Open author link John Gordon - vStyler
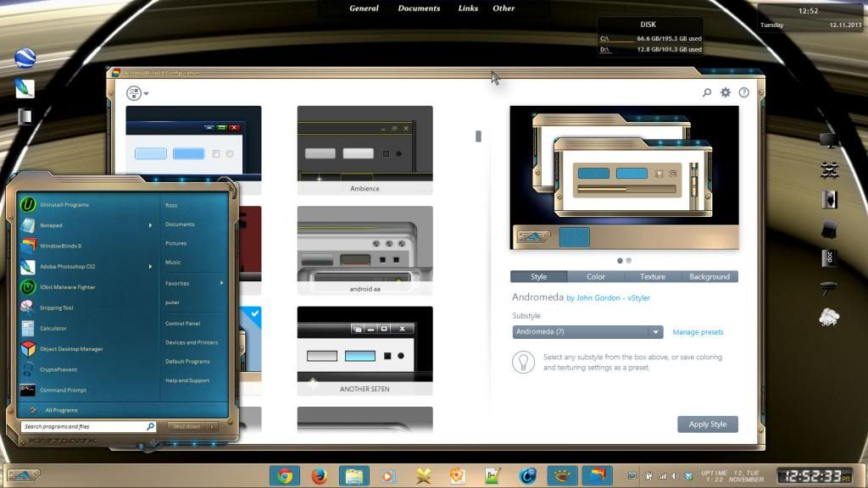This screenshot has height=488, width=868. click(614, 297)
